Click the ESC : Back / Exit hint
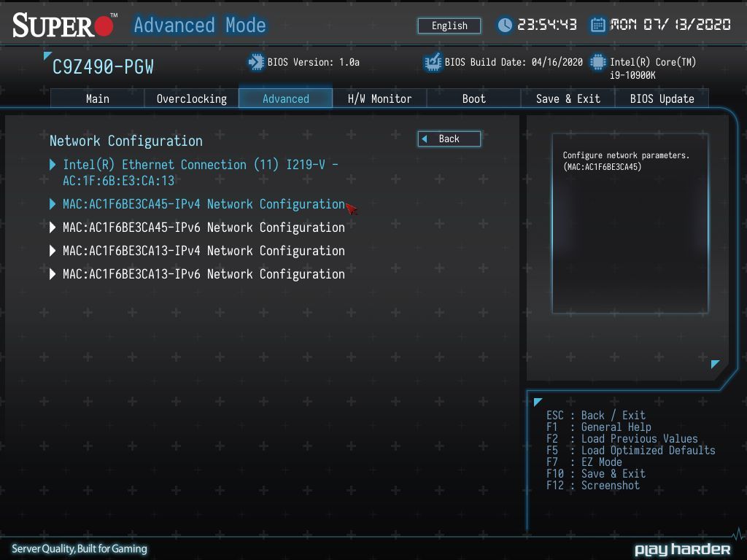Image resolution: width=747 pixels, height=560 pixels. (596, 415)
